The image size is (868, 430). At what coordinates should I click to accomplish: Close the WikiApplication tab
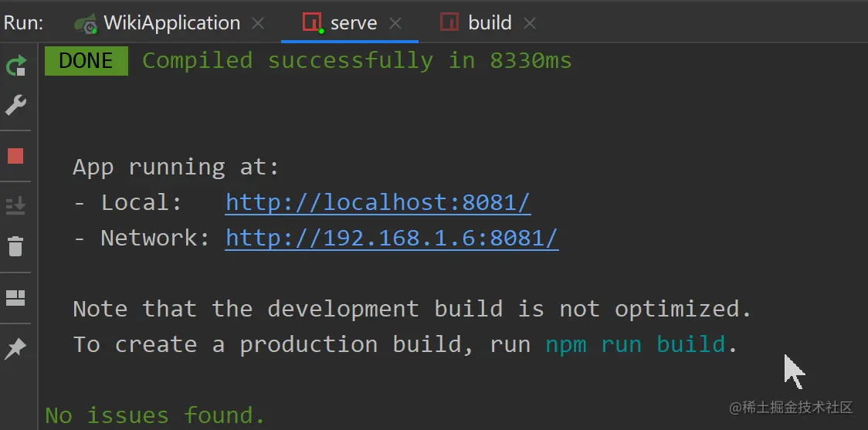click(x=258, y=24)
